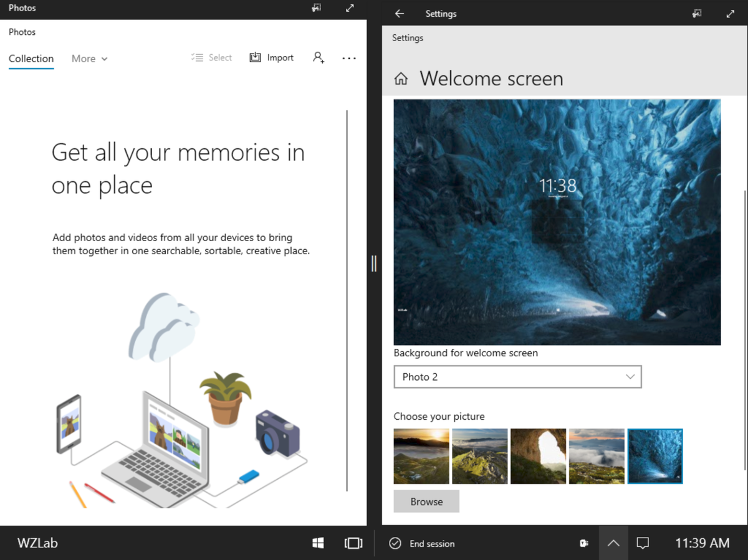This screenshot has width=748, height=560.
Task: Click the End session checkmark circle icon
Action: point(395,544)
